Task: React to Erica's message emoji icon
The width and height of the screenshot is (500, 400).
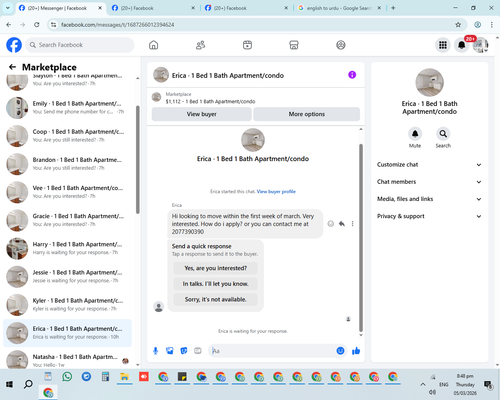Action: tap(330, 224)
